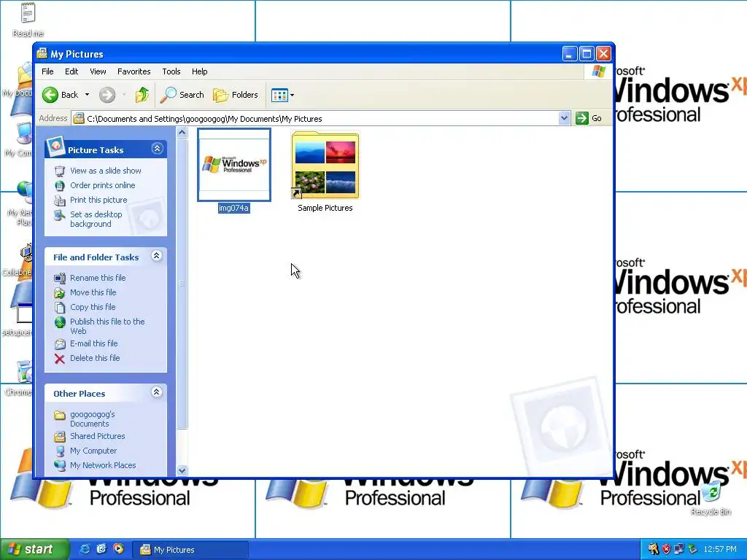
Task: Click the slide show icon
Action: pos(60,171)
